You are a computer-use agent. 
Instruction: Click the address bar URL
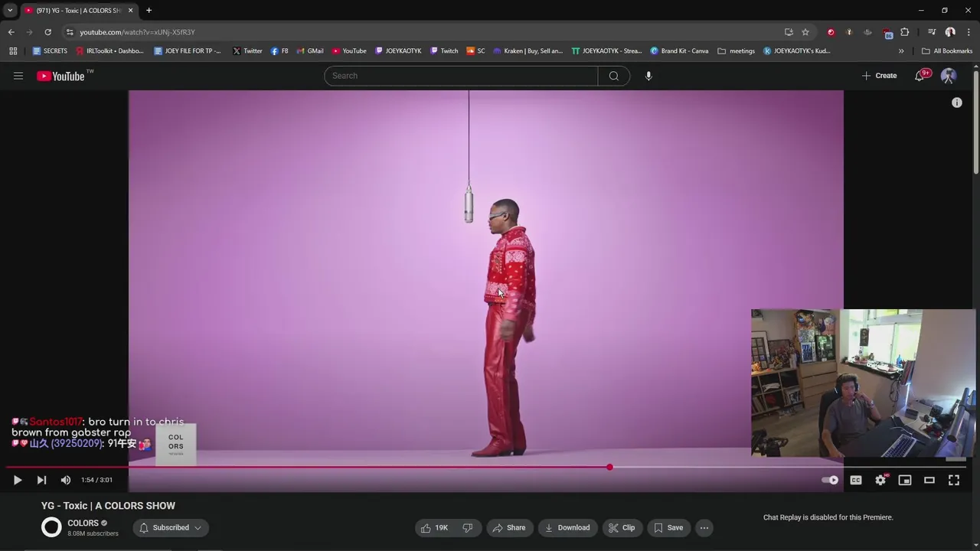138,32
